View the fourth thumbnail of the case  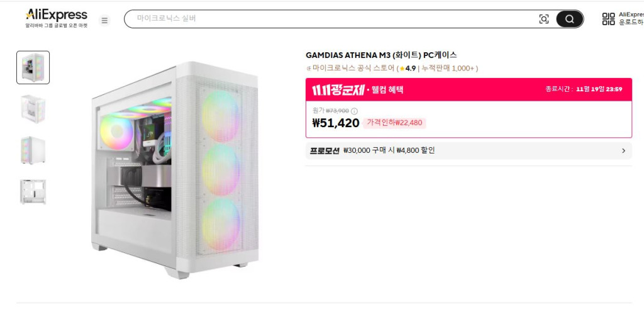33,191
